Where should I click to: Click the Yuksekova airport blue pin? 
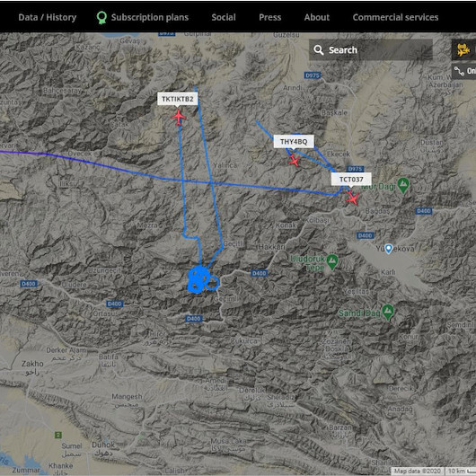click(389, 249)
